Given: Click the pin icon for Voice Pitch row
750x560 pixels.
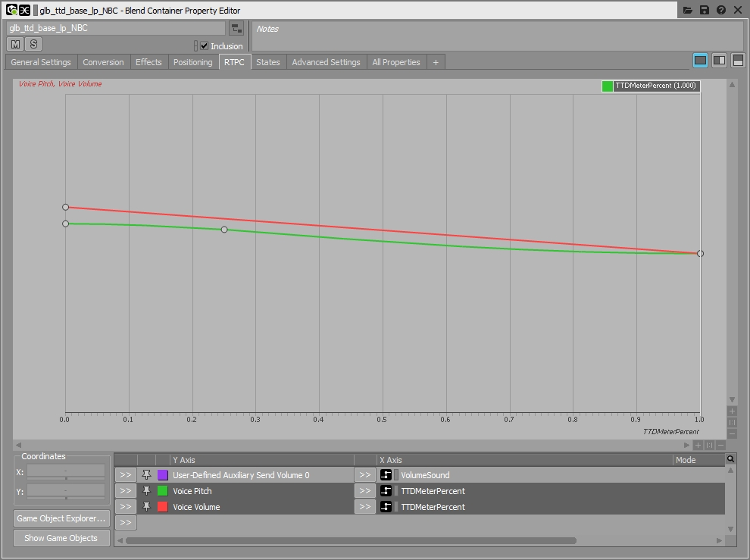Looking at the screenshot, I should [146, 490].
